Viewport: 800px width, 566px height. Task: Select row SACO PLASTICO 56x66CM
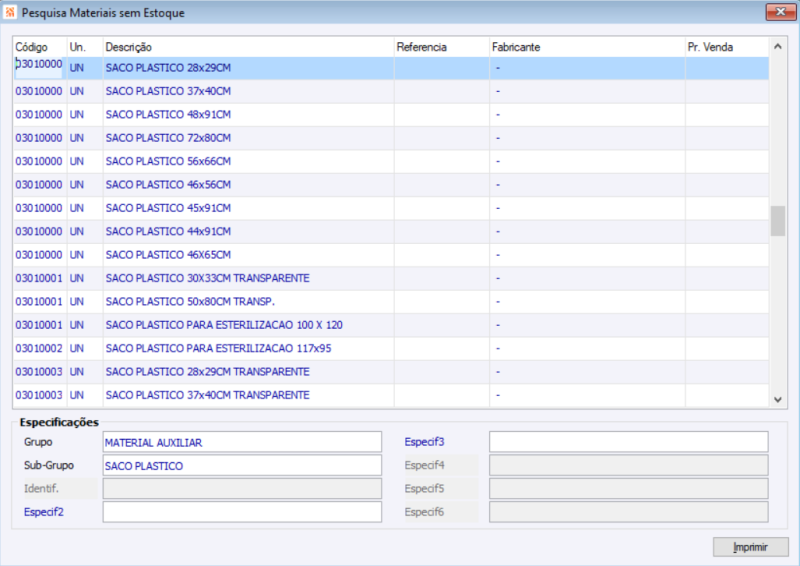click(391, 162)
